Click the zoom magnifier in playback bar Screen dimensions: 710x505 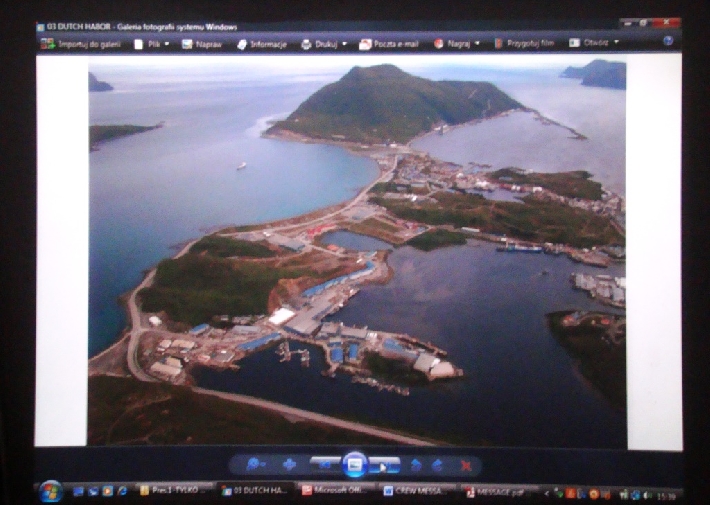coord(255,465)
